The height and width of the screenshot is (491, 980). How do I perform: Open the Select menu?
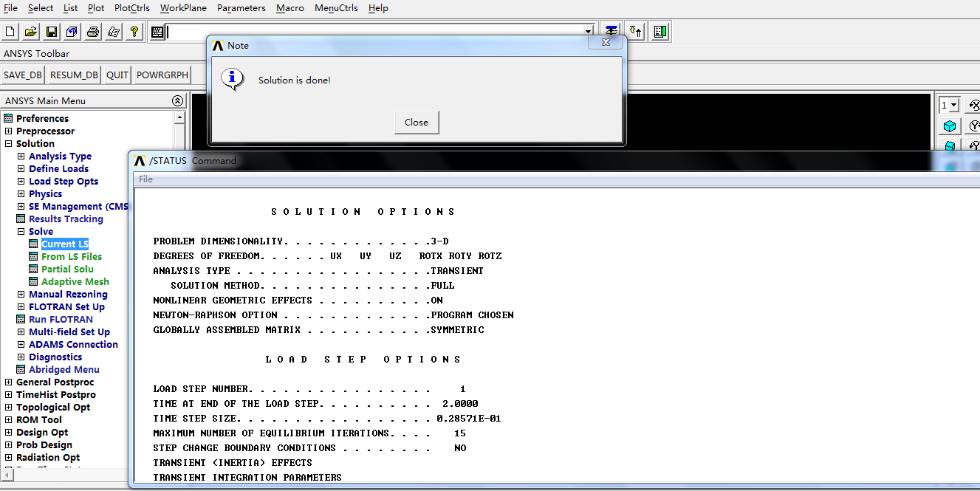41,7
